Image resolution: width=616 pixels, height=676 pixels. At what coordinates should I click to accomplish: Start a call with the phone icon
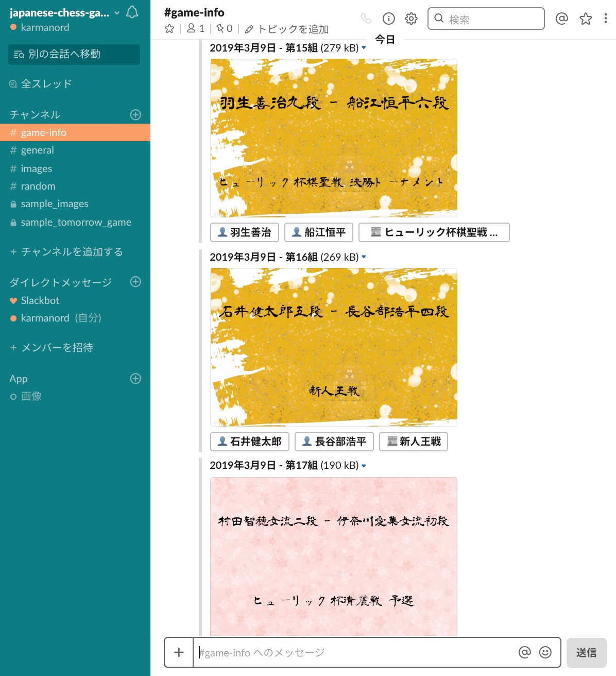click(366, 18)
